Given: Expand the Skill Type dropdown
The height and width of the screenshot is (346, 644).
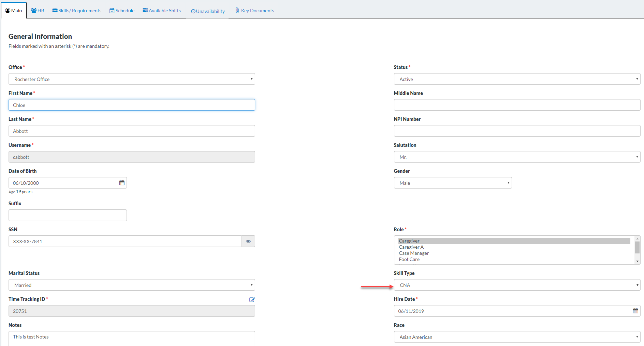Looking at the screenshot, I should [x=517, y=285].
